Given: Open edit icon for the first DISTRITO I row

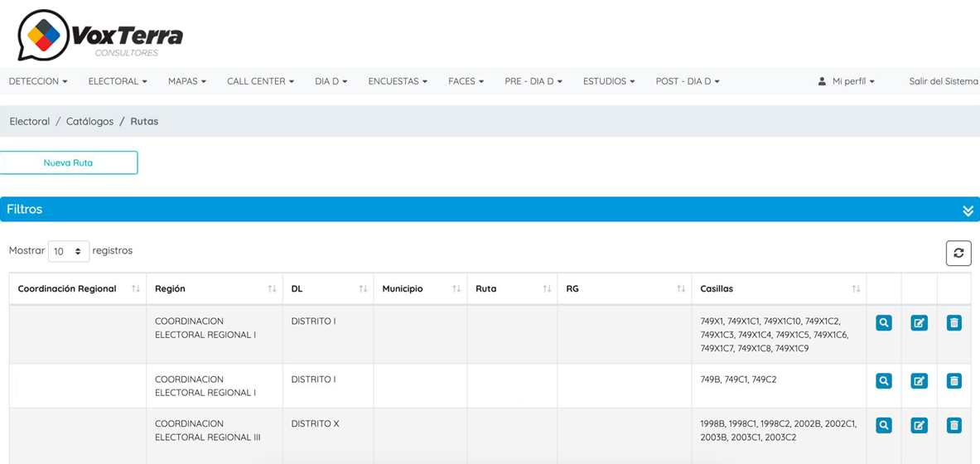Looking at the screenshot, I should pyautogui.click(x=919, y=322).
